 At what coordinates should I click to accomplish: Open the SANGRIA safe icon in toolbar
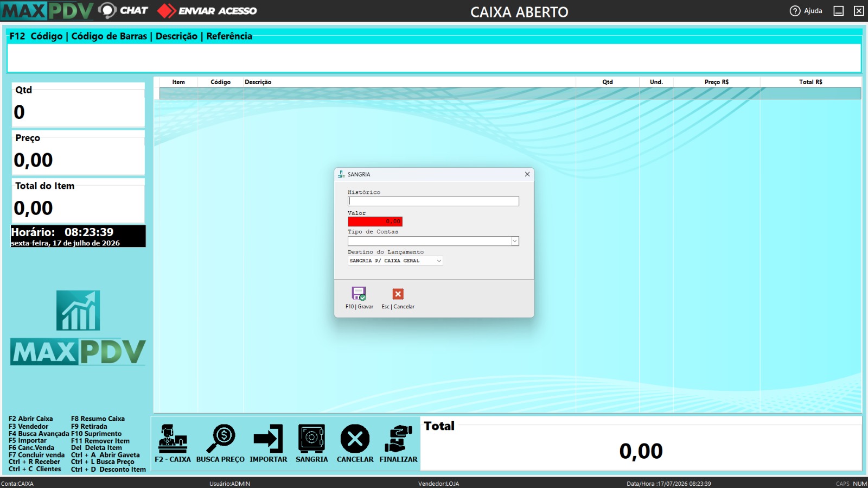(311, 443)
